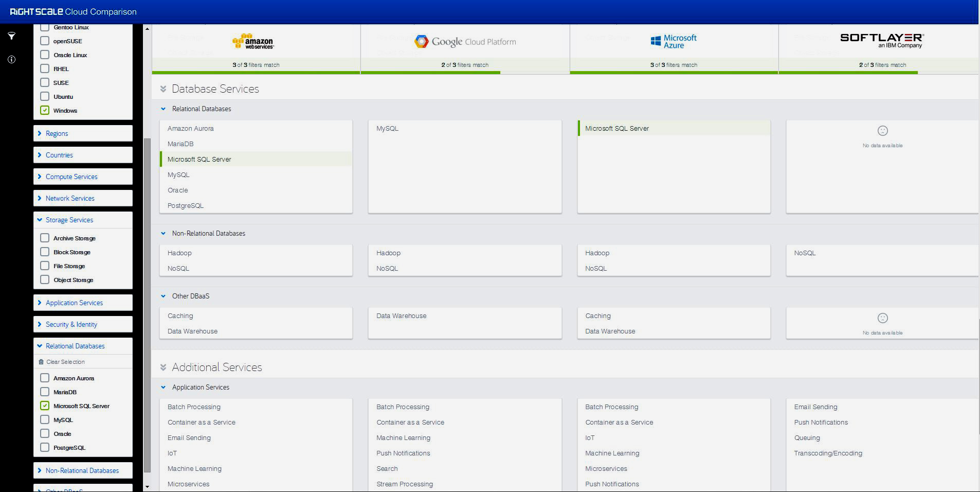Click Queuing under SoftLayer services
Screen dimensions: 980x492
coord(807,438)
